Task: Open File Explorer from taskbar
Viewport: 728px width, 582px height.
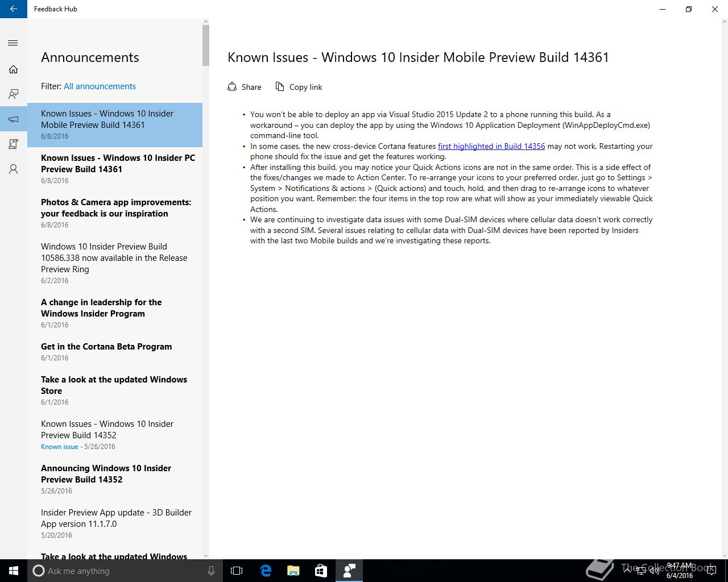Action: click(293, 571)
